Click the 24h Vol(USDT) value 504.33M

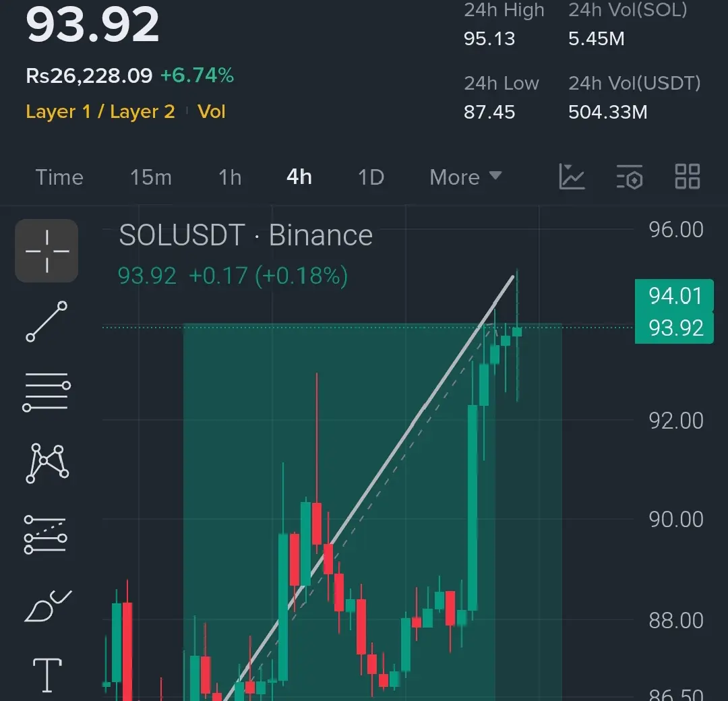[x=608, y=113]
